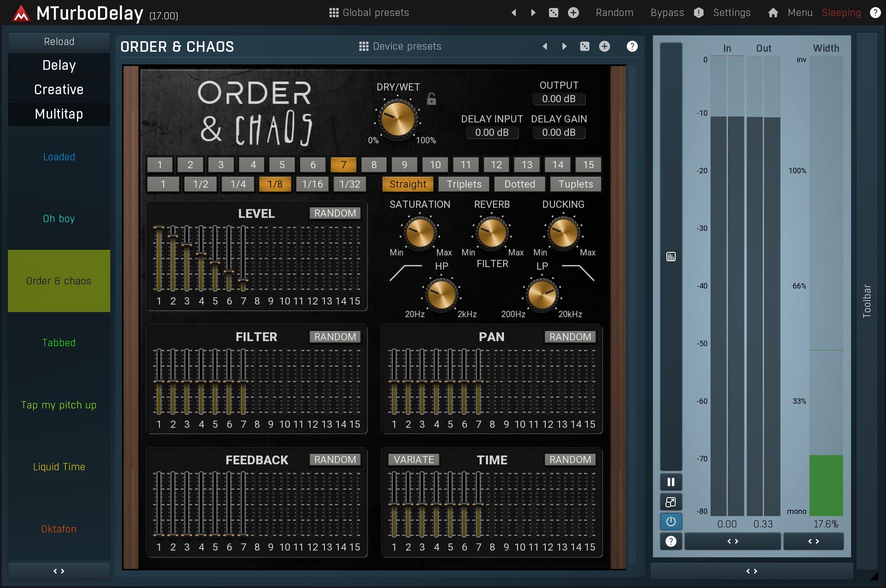Viewport: 886px width, 588px height.
Task: Expand the Toolbar side panel
Action: (x=867, y=301)
